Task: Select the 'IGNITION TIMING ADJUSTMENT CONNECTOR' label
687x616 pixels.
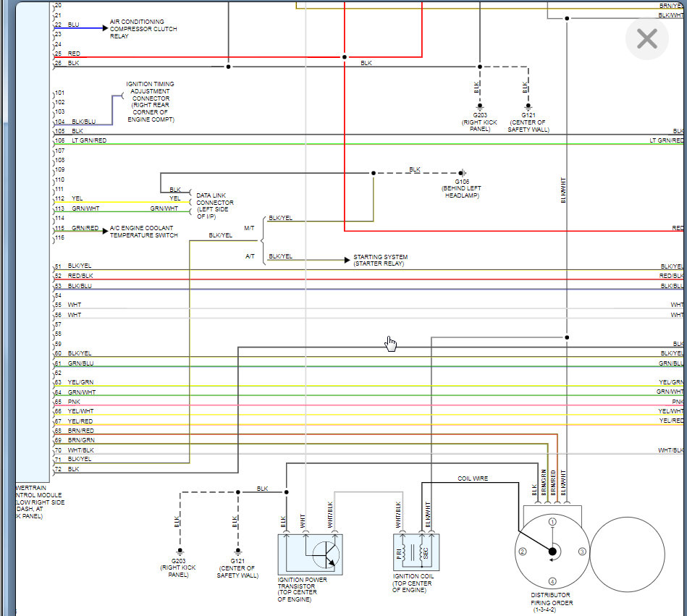Action: click(151, 101)
